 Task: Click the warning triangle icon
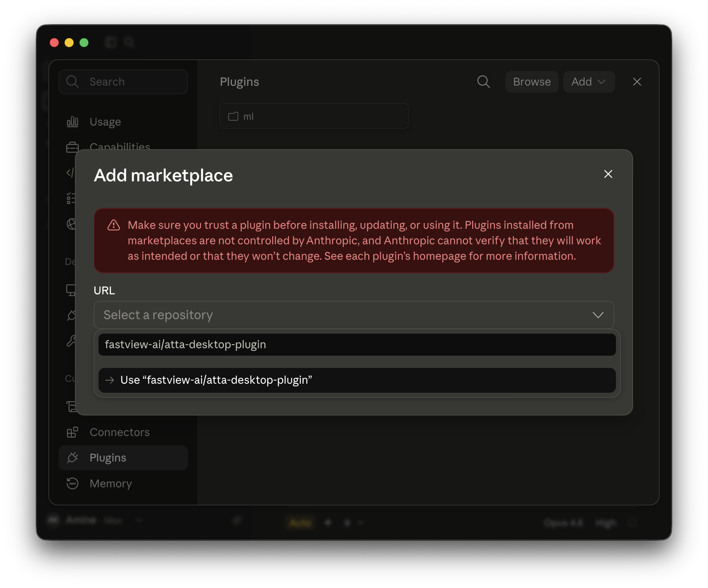[114, 225]
